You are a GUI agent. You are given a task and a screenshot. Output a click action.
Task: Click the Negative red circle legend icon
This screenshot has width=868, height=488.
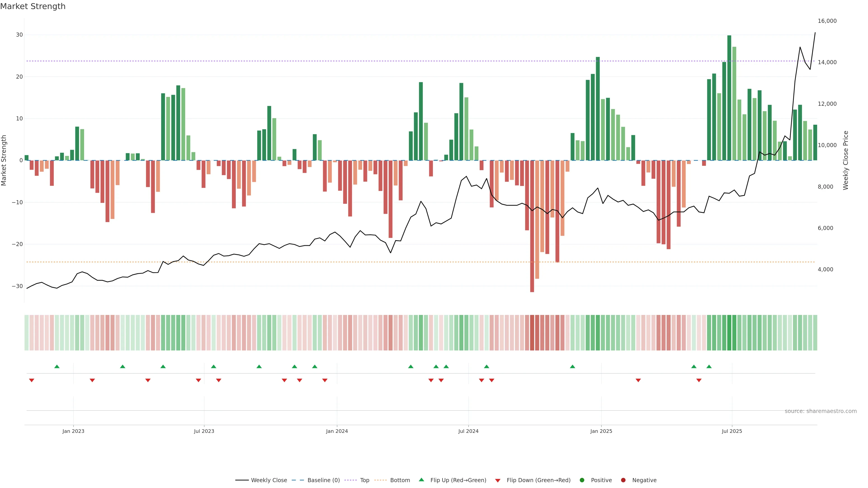tap(623, 480)
